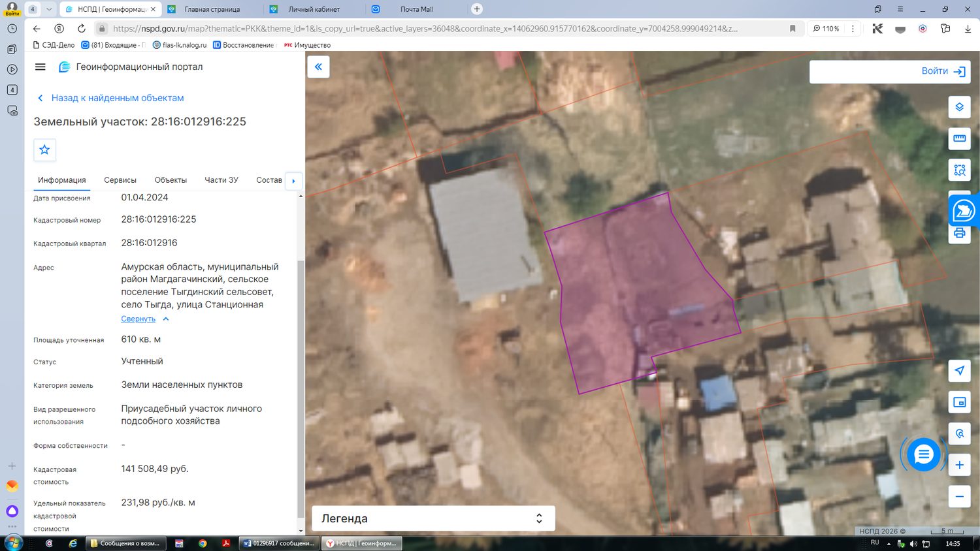Open the Word document taskbar item
Viewport: 980px width, 551px height.
tap(279, 543)
